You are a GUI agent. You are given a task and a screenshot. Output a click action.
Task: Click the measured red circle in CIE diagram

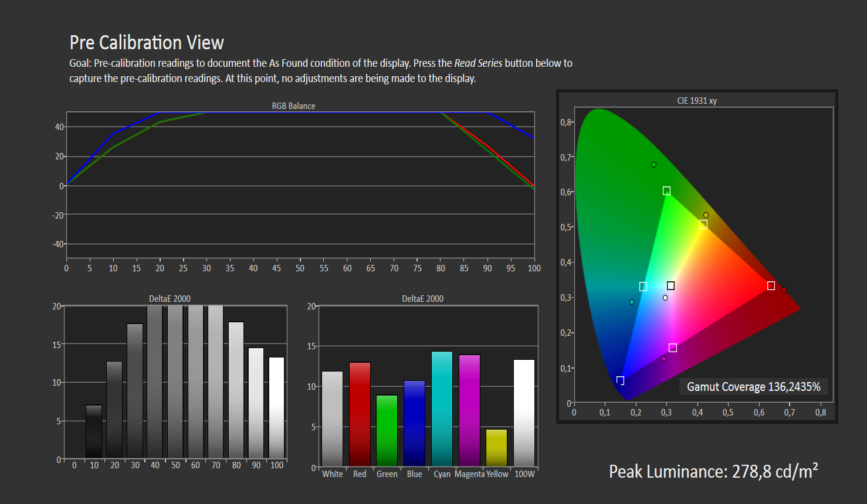pos(784,290)
